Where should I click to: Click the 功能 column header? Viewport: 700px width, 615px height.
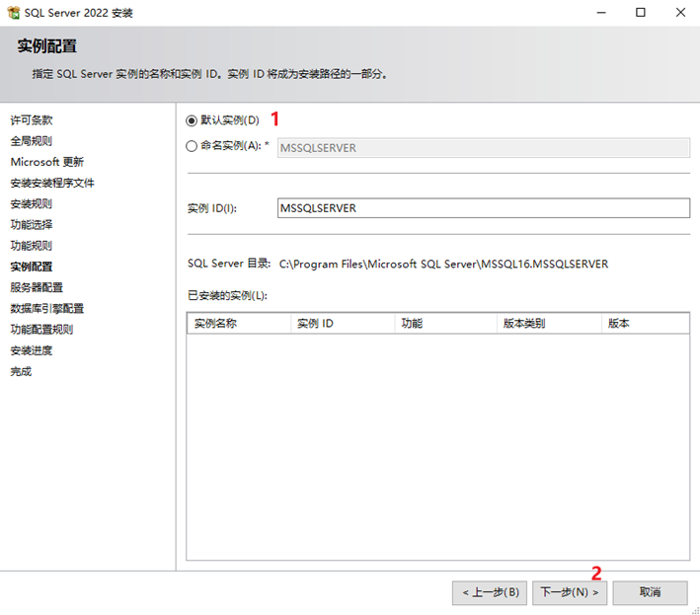tap(446, 323)
